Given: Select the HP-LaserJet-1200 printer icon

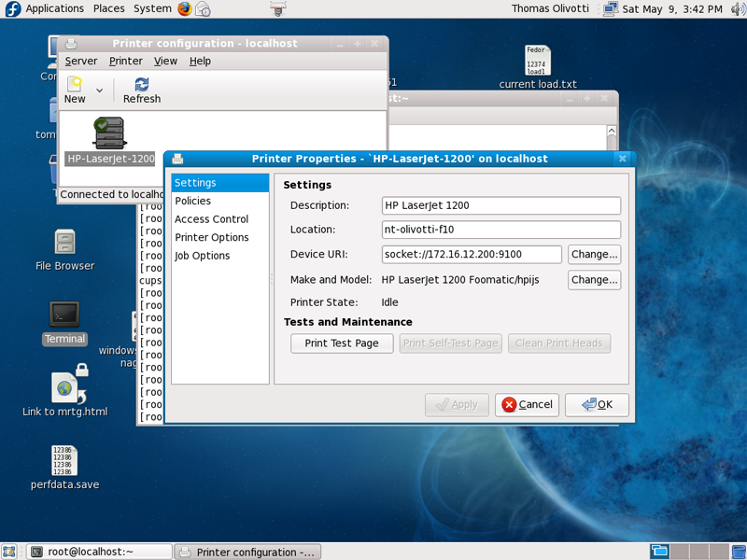Looking at the screenshot, I should pos(110,141).
